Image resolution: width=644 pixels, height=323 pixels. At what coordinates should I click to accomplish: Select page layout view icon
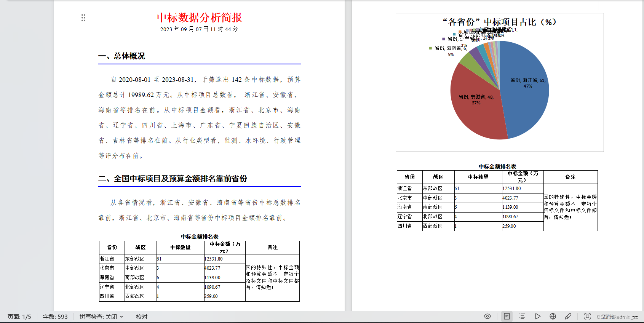coord(507,317)
